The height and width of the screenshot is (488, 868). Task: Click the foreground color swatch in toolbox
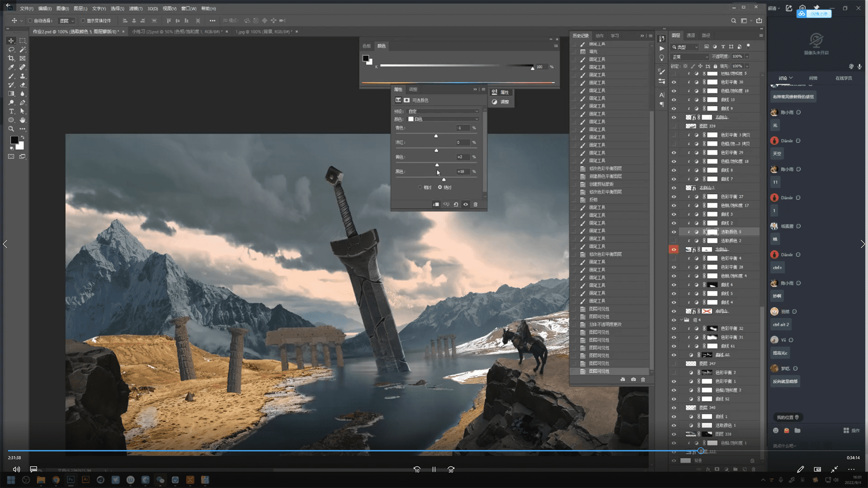coord(14,140)
